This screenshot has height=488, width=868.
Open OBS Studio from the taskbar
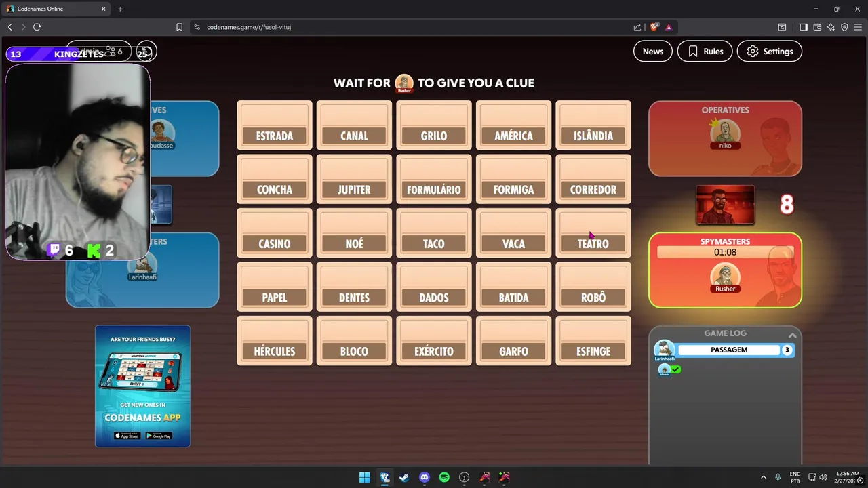click(x=465, y=477)
